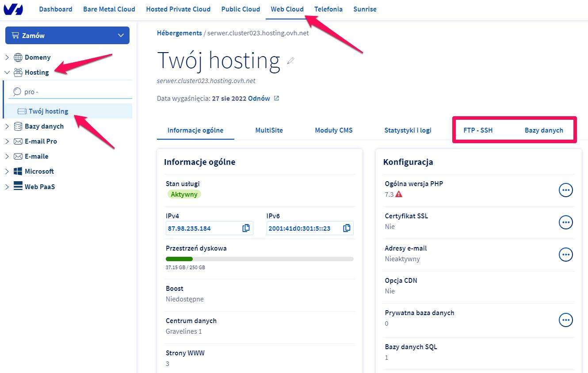The height and width of the screenshot is (373, 588).
Task: Click the search magnifier icon in sidebar
Action: pyautogui.click(x=17, y=92)
